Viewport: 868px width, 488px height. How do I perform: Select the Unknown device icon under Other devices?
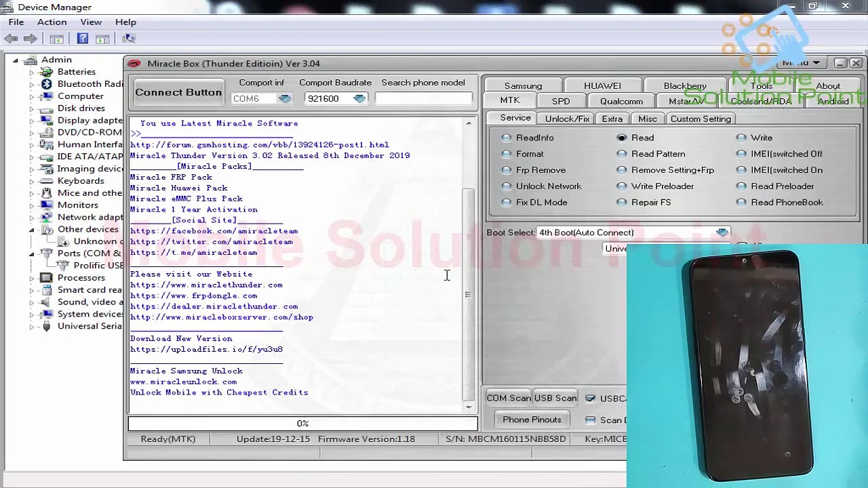click(x=62, y=242)
